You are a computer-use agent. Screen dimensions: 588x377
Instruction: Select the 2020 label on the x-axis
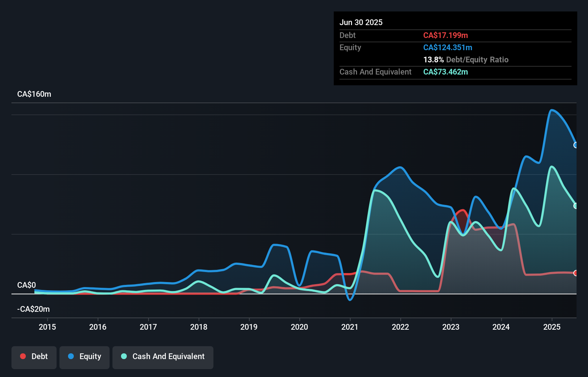(299, 327)
